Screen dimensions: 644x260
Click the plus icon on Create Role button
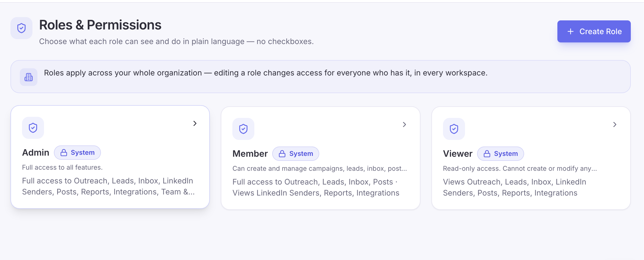click(571, 31)
